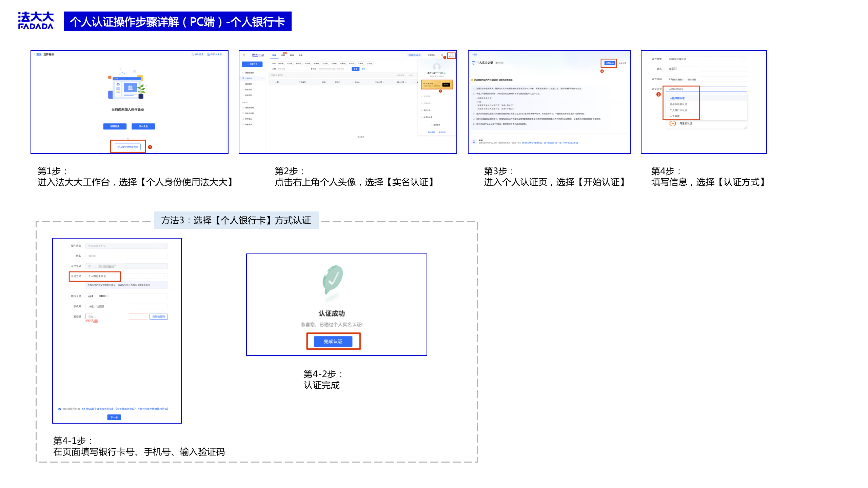Viewport: 868px width, 488px height.
Task: Click the shield icon beside 个人实名认证
Action: pos(474,63)
